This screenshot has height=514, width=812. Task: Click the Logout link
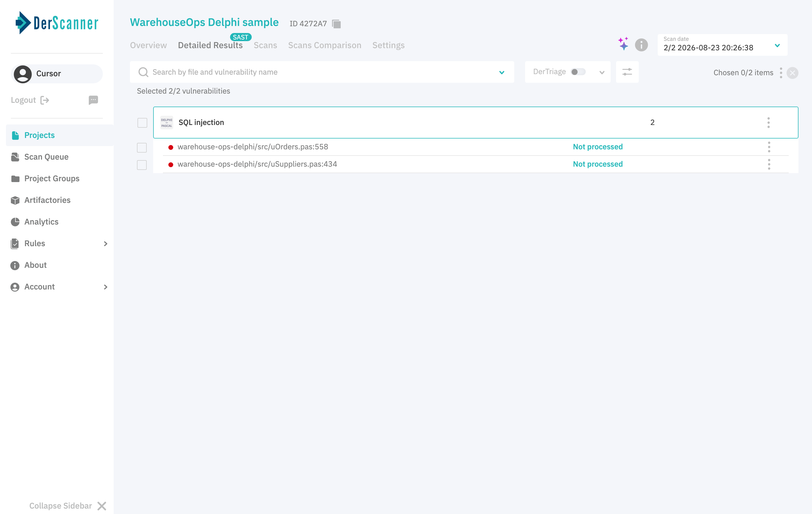[x=30, y=100]
